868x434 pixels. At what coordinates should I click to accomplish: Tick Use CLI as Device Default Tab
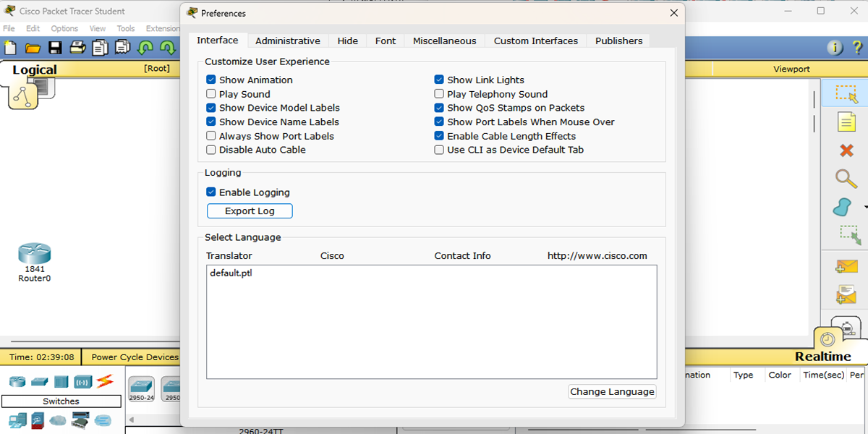click(x=439, y=150)
